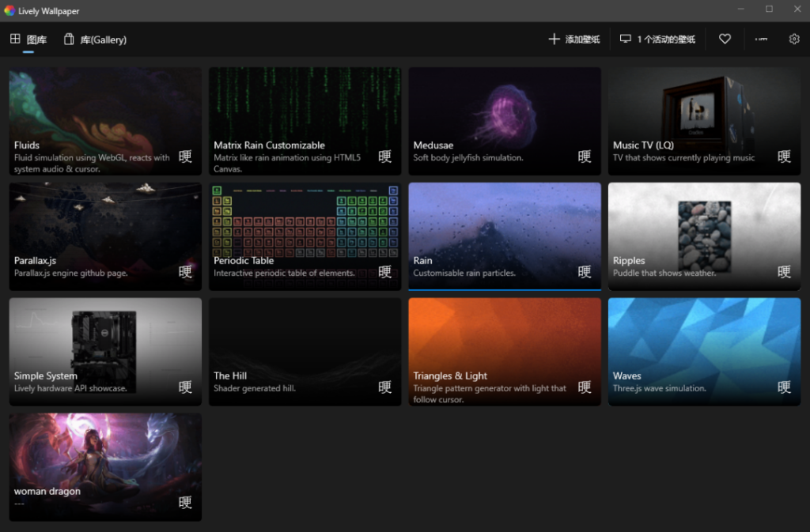Select the Periodic Table wallpaper
This screenshot has height=532, width=810.
(305, 236)
